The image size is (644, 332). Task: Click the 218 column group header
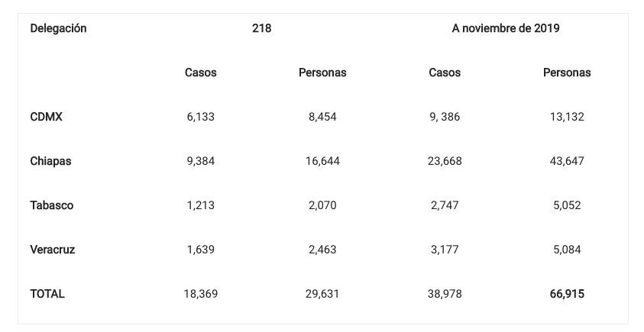click(x=261, y=28)
